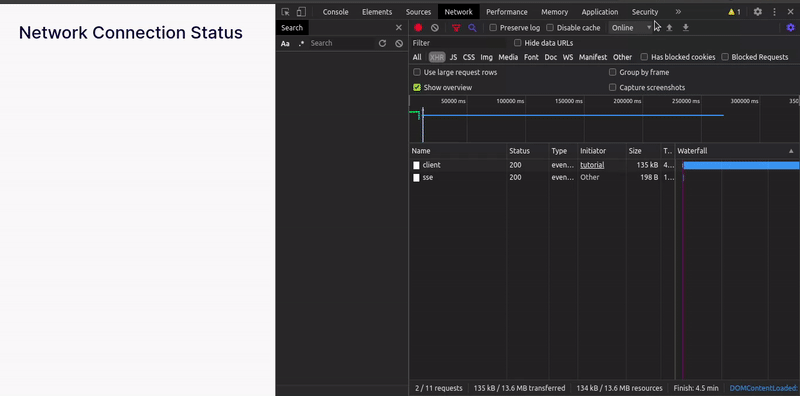Click the network search magnifier icon
Screen dimensions: 800x396
[472, 28]
